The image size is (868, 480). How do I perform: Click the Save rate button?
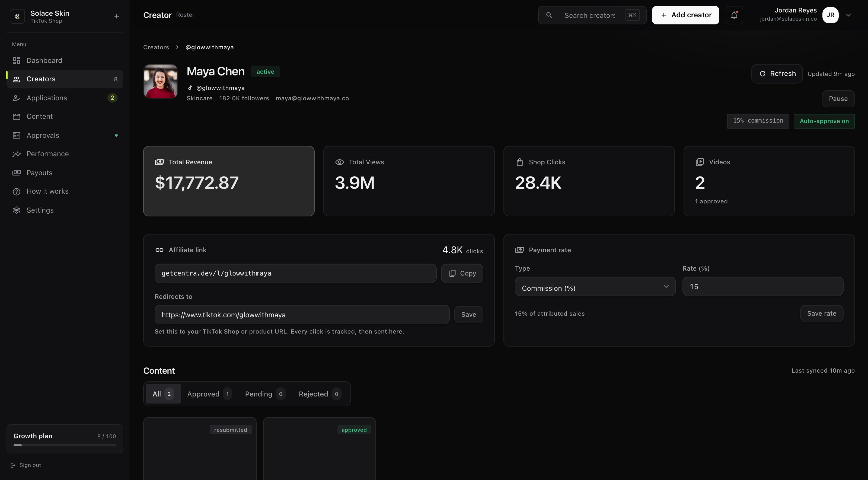click(822, 313)
